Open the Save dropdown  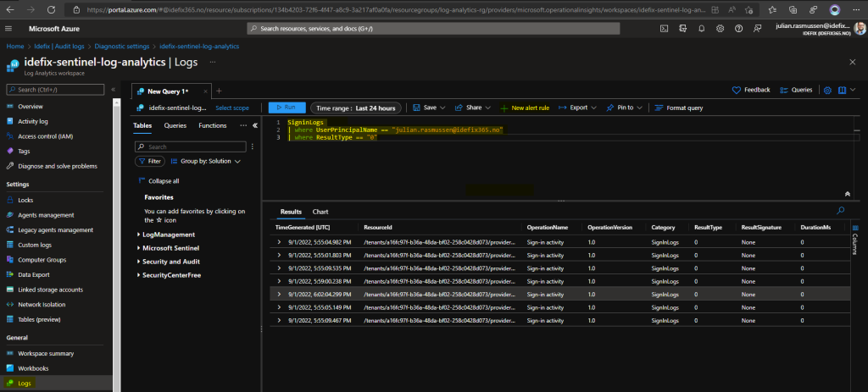pyautogui.click(x=428, y=108)
